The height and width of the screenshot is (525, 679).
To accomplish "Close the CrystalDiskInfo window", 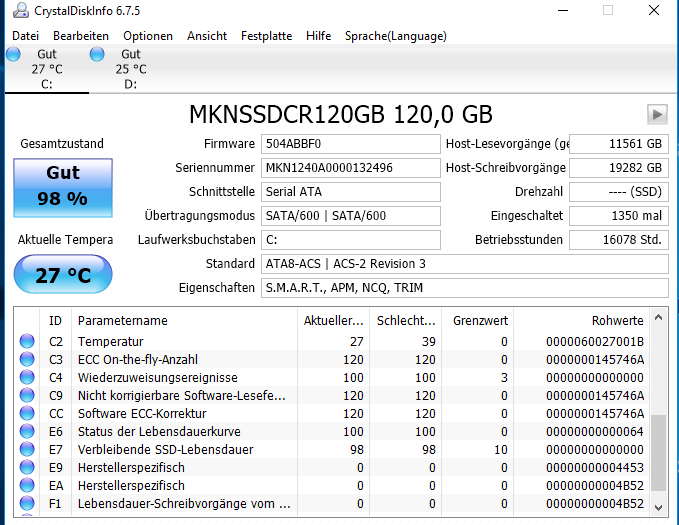I will tap(654, 10).
